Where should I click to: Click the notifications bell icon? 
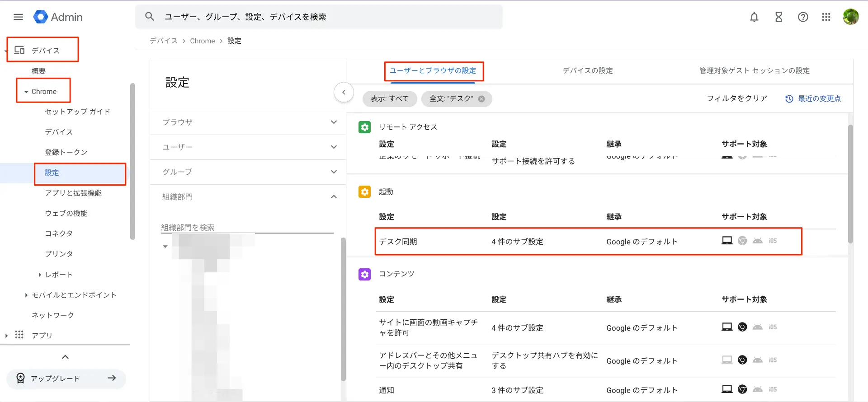(x=754, y=17)
